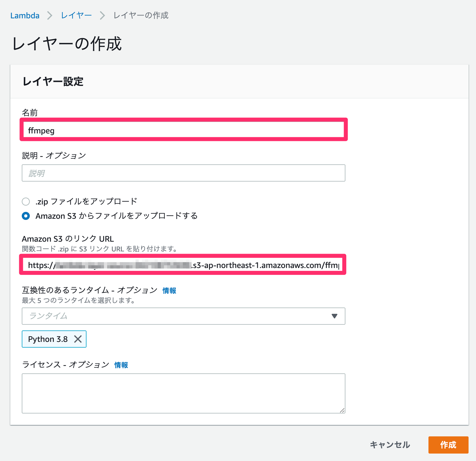Open 情報 link next to 互換性のあるランタイム
Viewport: 476px width, 461px height.
169,291
